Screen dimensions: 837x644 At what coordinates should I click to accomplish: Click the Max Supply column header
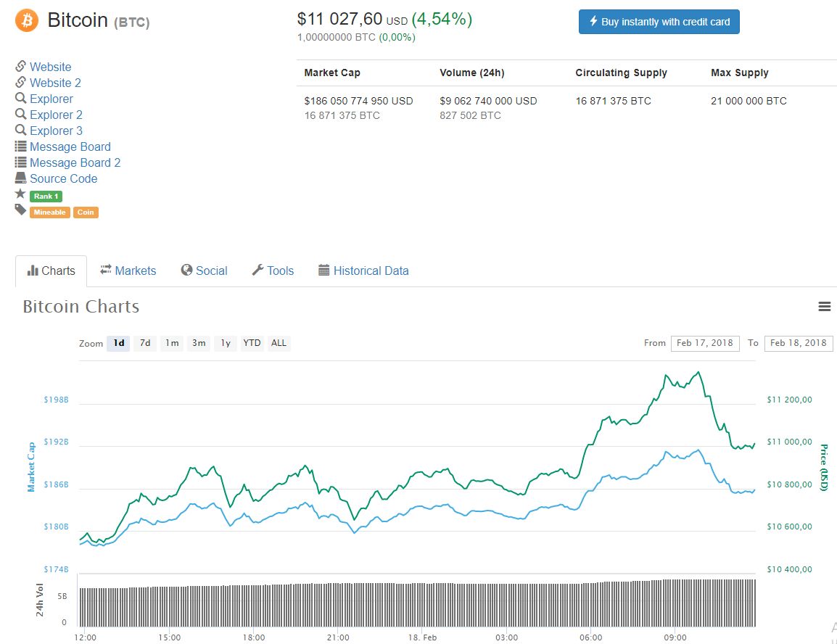point(740,73)
